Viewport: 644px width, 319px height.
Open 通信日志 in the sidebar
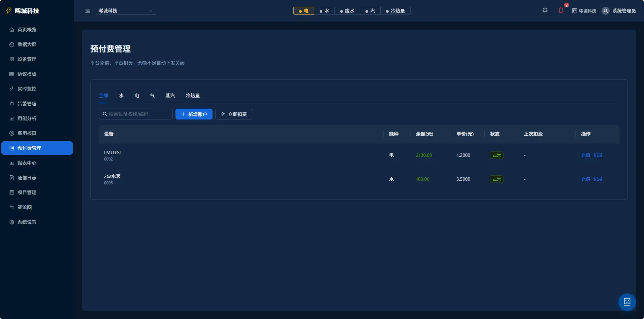[x=37, y=178]
